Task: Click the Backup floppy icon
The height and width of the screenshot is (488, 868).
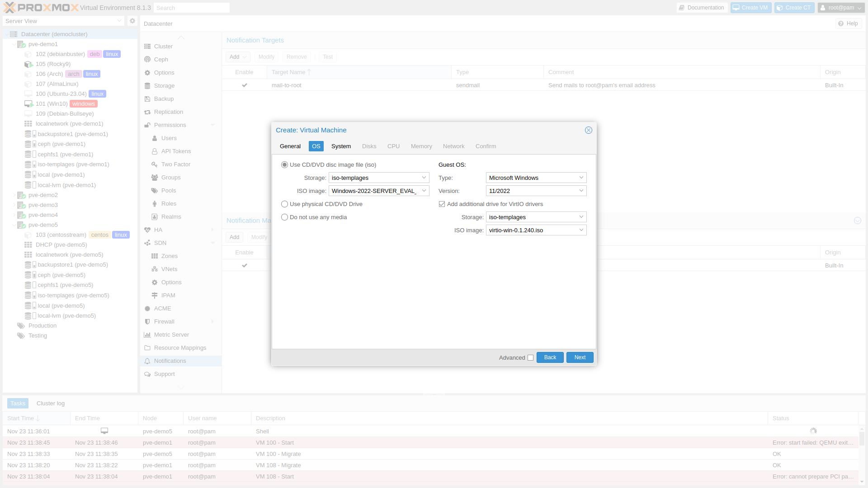Action: [x=147, y=99]
